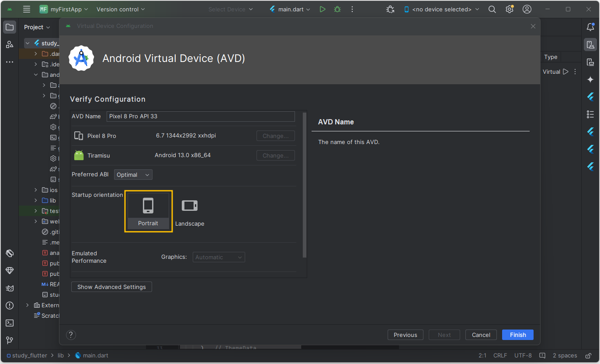Open Search Everywhere magnifier

pos(492,9)
